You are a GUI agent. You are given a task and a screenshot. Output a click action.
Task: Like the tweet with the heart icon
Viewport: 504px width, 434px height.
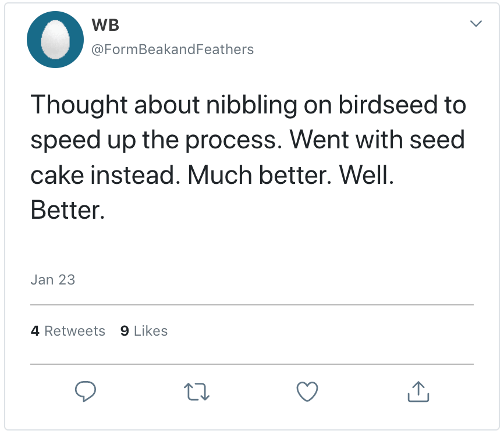[x=307, y=392]
